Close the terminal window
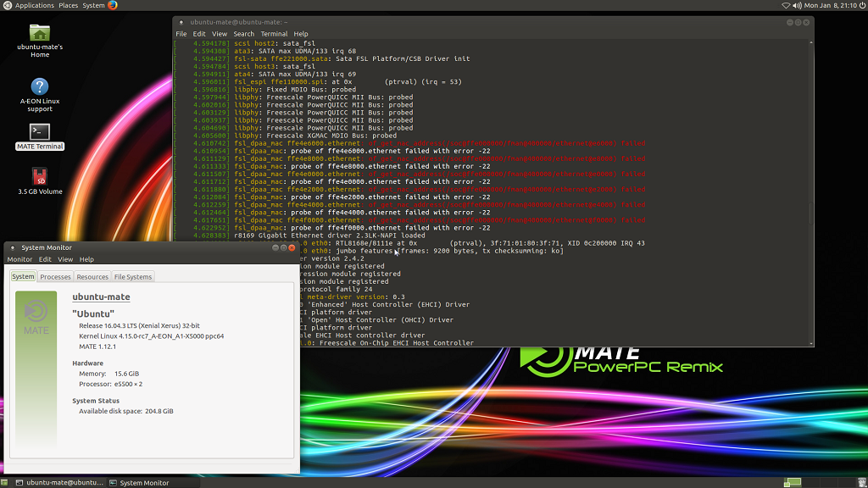This screenshot has height=488, width=868. (806, 22)
